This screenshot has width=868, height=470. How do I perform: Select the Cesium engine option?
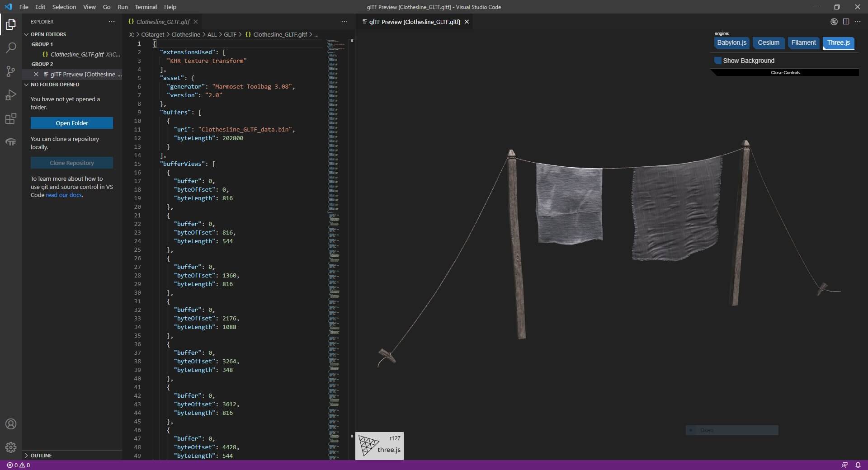click(x=769, y=43)
